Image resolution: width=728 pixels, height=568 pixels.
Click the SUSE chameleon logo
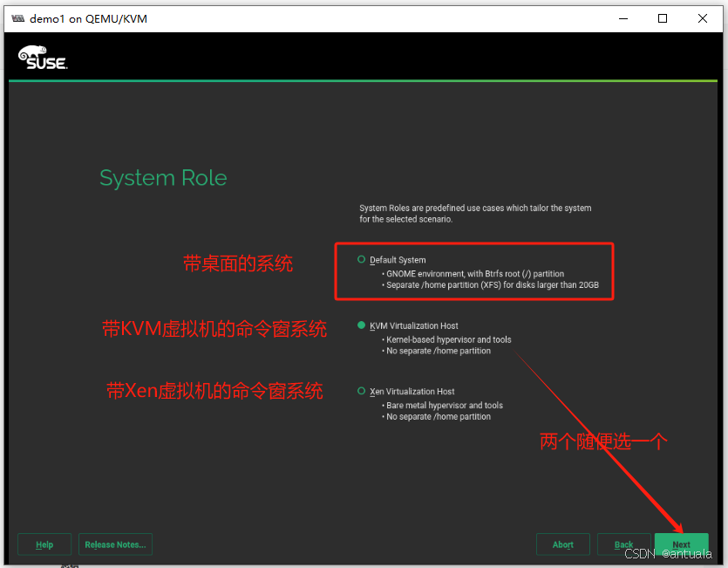(43, 58)
